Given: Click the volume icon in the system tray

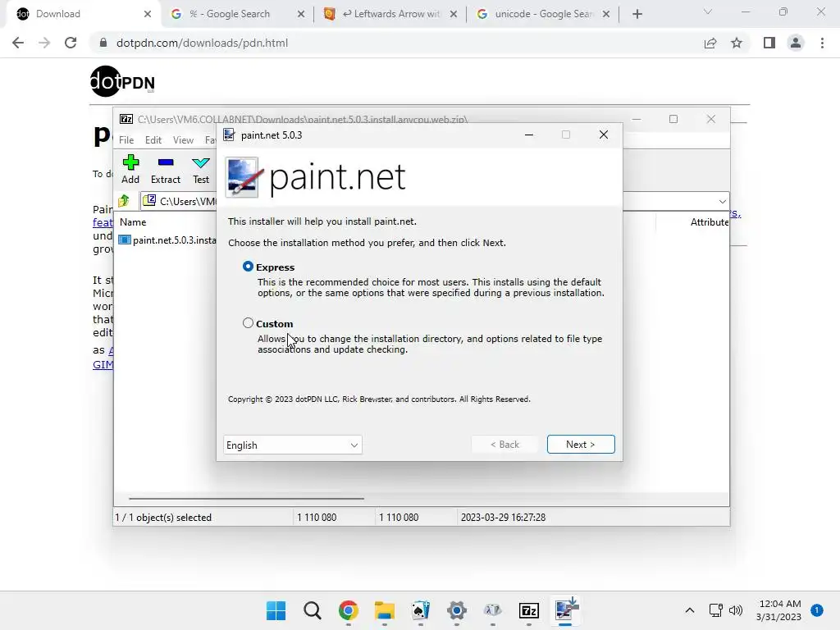Looking at the screenshot, I should click(x=736, y=610).
